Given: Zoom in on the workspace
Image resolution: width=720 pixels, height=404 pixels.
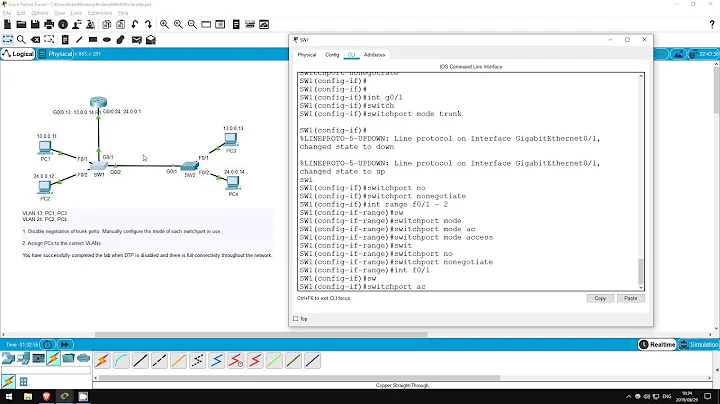Looking at the screenshot, I should click(x=164, y=24).
